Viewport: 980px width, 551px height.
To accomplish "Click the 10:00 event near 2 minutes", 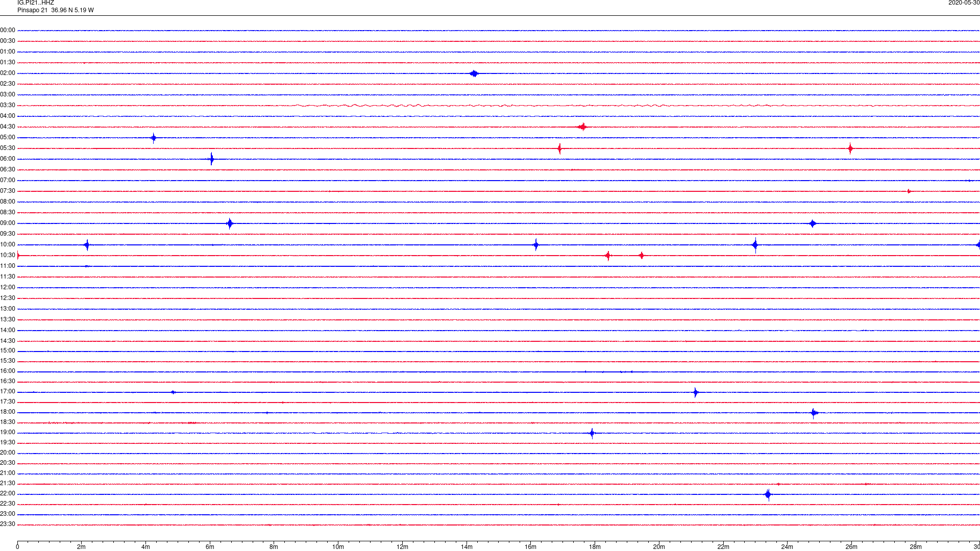I will (87, 245).
